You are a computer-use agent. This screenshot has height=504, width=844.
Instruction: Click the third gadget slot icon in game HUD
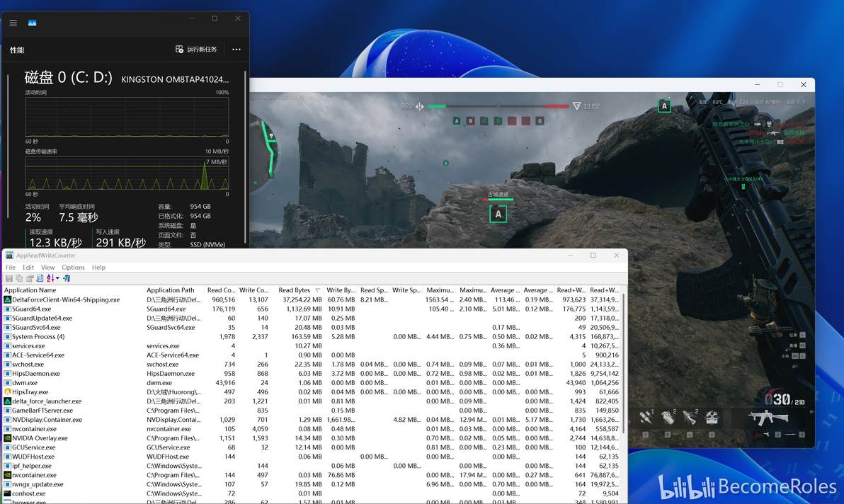click(690, 417)
